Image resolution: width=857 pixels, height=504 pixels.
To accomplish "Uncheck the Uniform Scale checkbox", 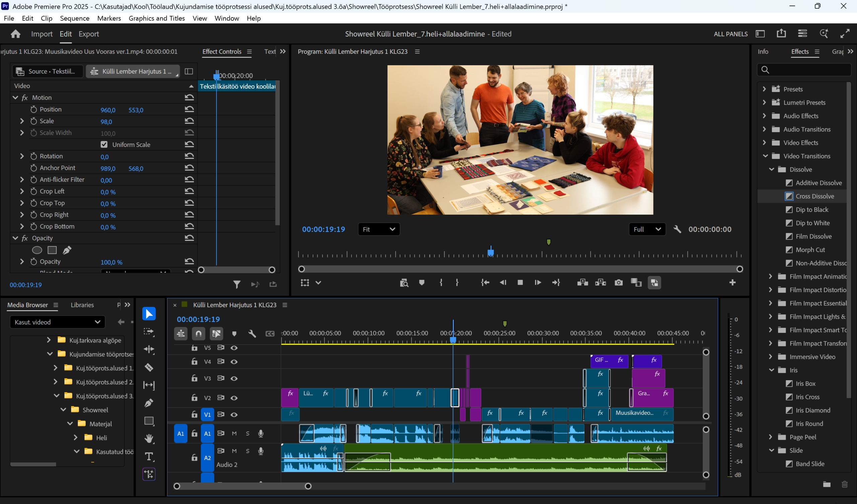I will 104,144.
